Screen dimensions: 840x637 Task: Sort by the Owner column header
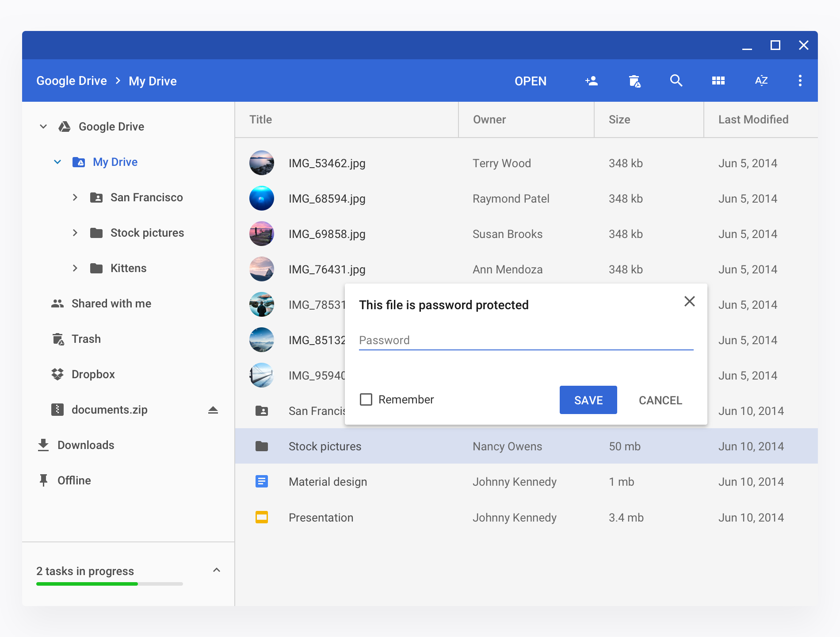coord(489,119)
